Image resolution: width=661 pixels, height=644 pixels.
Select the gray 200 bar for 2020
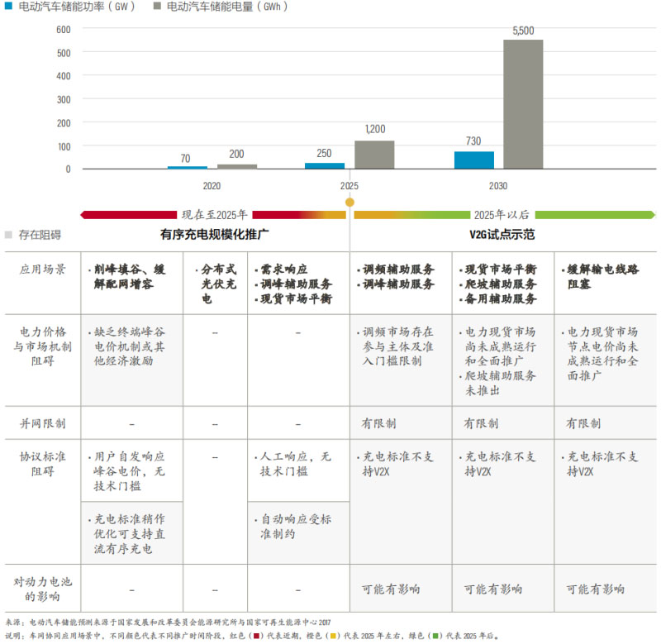(x=237, y=166)
